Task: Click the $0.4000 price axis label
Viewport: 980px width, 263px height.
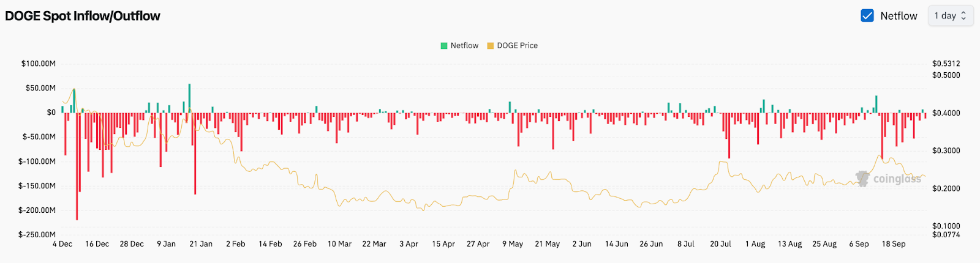Action: (x=946, y=113)
